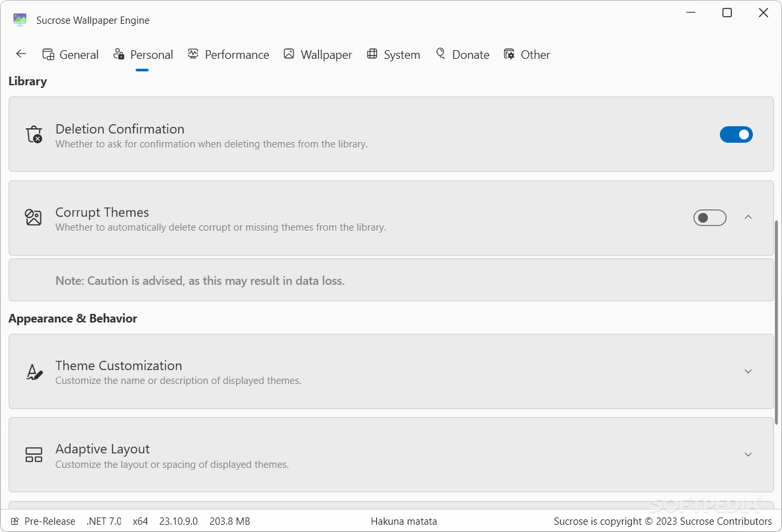
Task: Open the Donate tab
Action: point(462,55)
